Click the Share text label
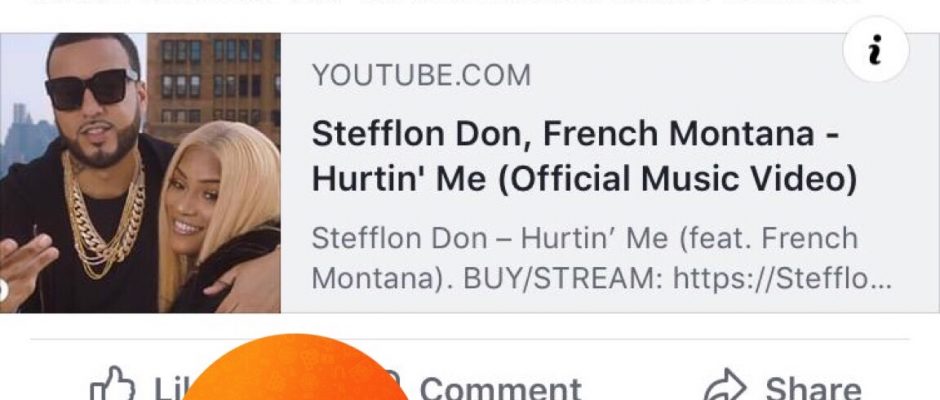This screenshot has width=940, height=400. click(x=813, y=388)
